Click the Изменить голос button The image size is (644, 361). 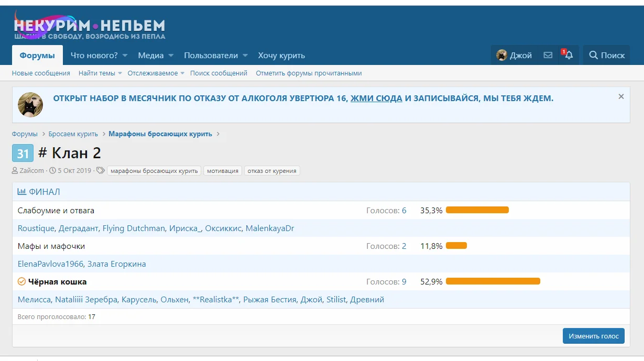[593, 336]
